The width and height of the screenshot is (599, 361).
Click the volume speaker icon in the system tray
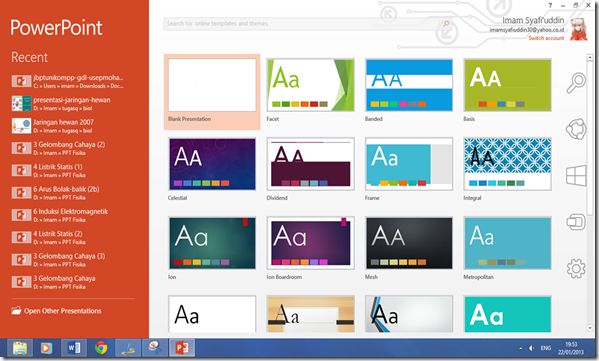[531, 348]
